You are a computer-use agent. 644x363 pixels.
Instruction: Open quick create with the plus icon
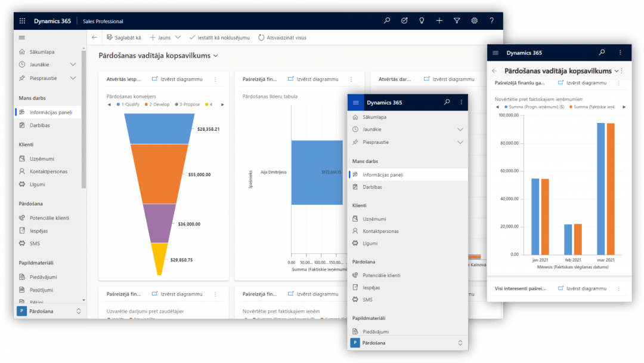coord(439,20)
